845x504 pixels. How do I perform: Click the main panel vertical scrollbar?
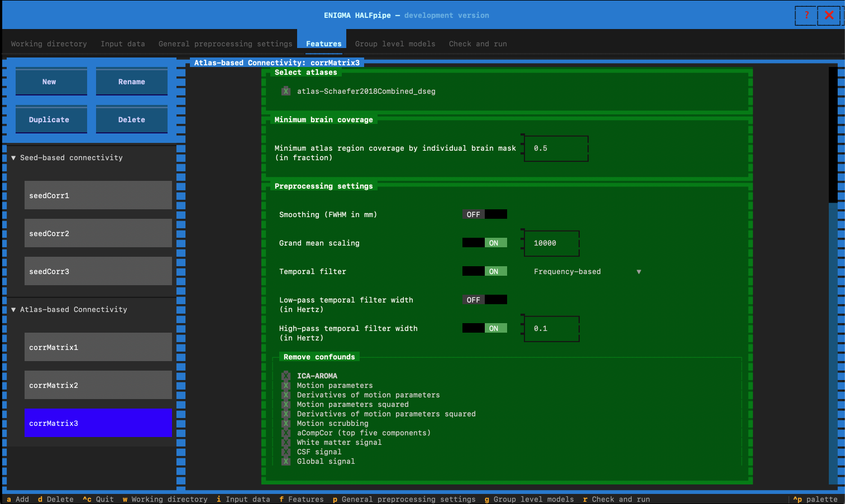click(833, 276)
